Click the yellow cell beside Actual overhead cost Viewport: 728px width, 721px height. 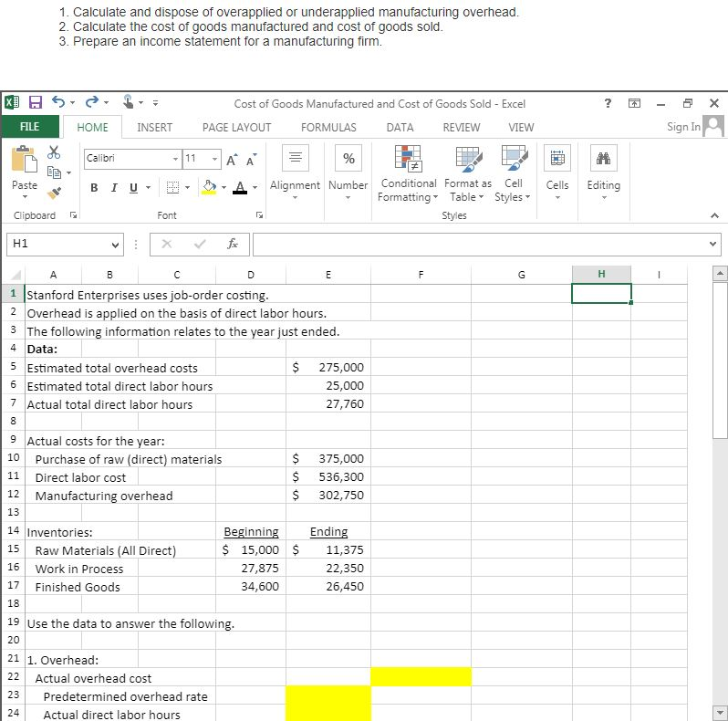coord(421,677)
